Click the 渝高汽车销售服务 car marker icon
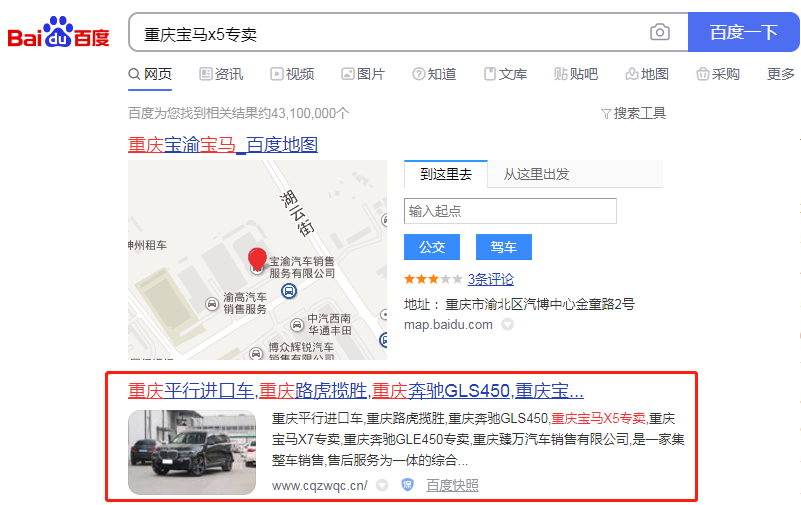Image resolution: width=801 pixels, height=505 pixels. pos(211,304)
